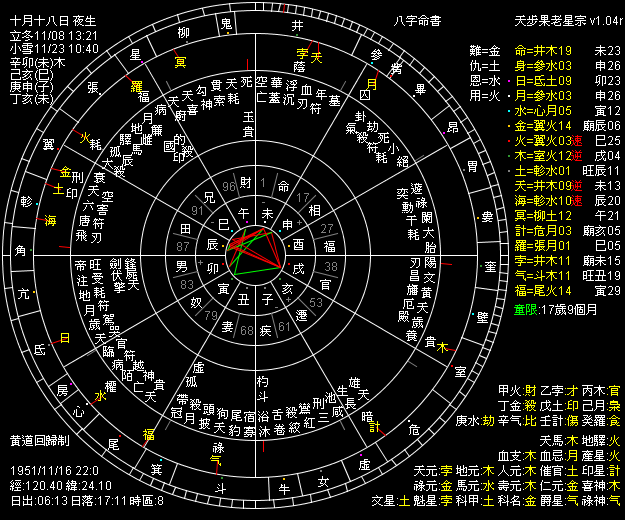Select the yellow 水 planet near 心
This screenshot has height=520, width=625.
point(100,395)
